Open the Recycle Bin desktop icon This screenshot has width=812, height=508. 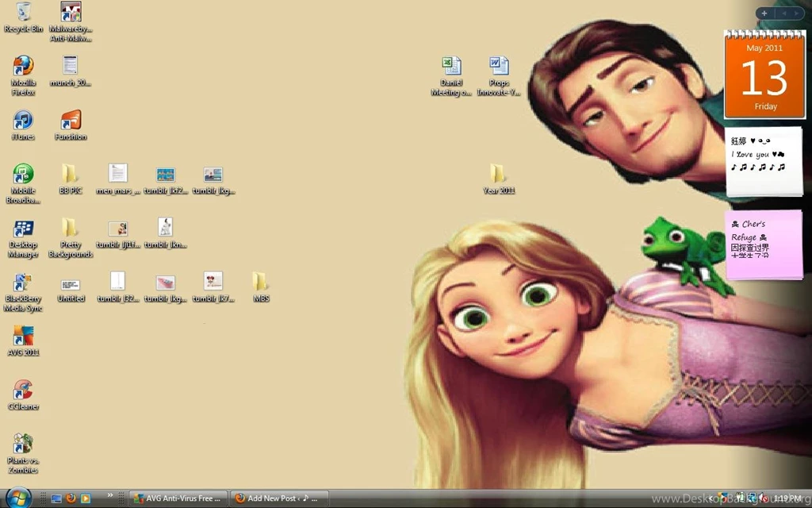pos(23,17)
